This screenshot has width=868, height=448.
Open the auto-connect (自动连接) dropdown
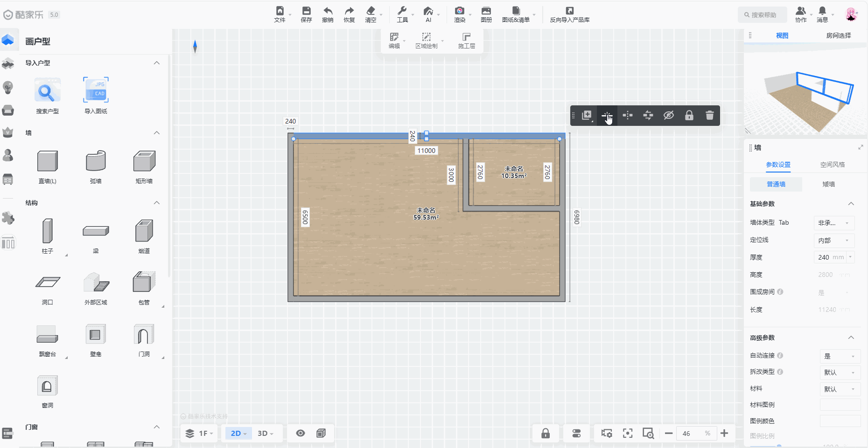[x=840, y=356]
